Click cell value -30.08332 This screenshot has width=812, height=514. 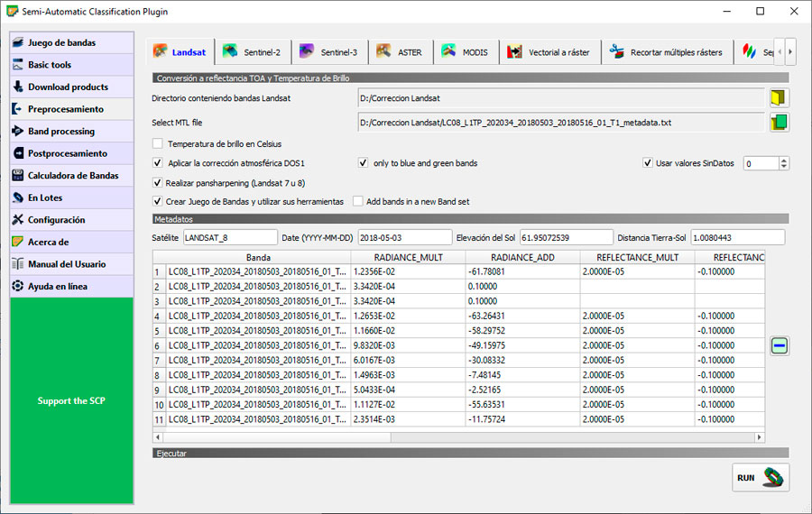pyautogui.click(x=522, y=361)
